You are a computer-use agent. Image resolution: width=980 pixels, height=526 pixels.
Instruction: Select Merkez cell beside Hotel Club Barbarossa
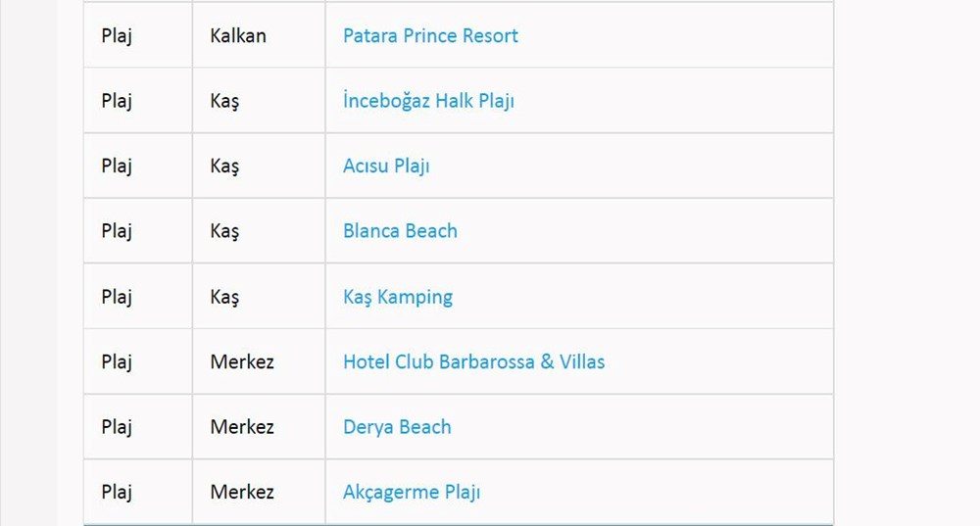[242, 361]
